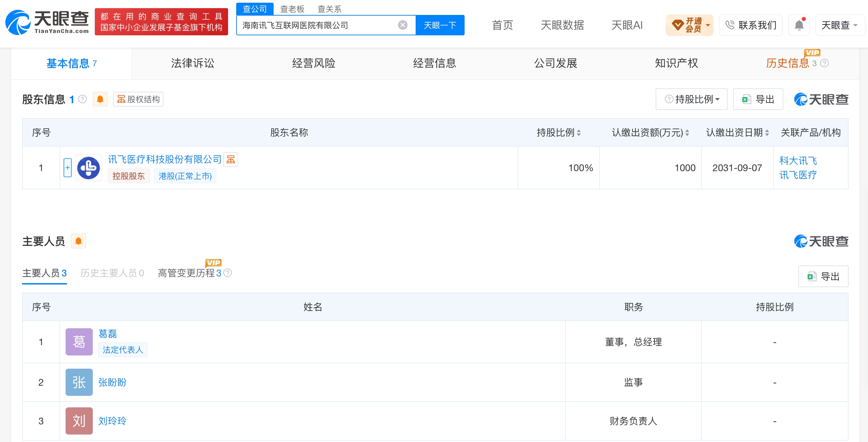
Task: Select the 高管变更历程 sub-tab
Action: [x=190, y=273]
